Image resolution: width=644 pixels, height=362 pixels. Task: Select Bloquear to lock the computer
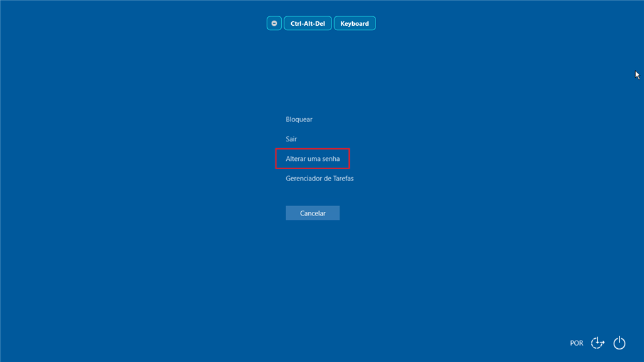tap(299, 119)
